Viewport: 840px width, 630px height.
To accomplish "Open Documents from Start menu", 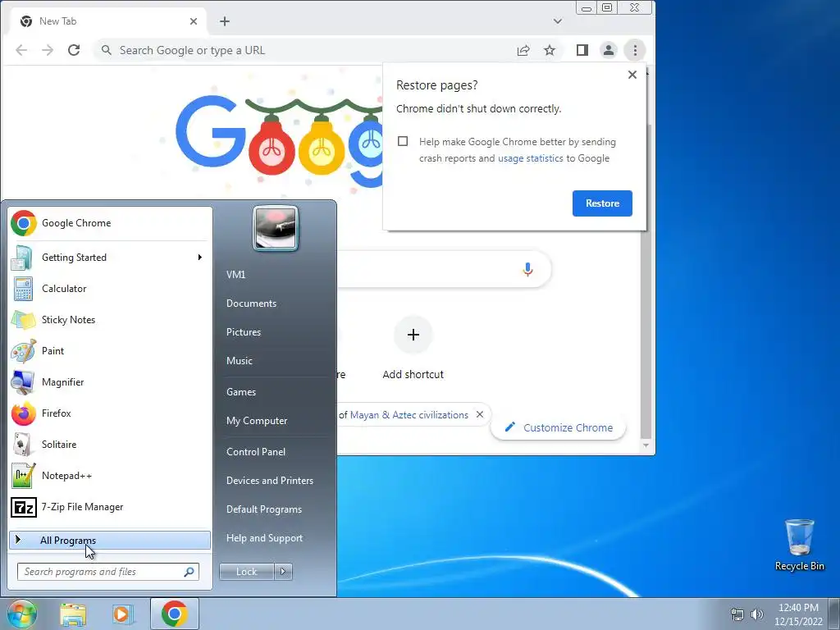I will tap(251, 304).
